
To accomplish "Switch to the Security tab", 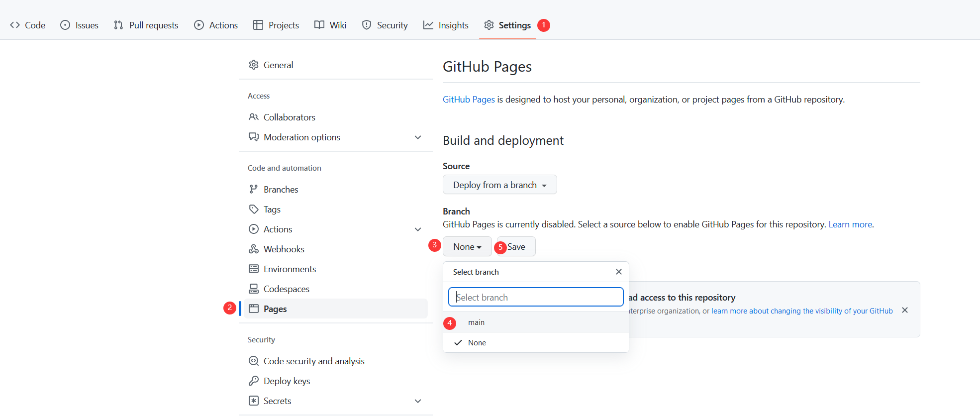I will (x=385, y=25).
